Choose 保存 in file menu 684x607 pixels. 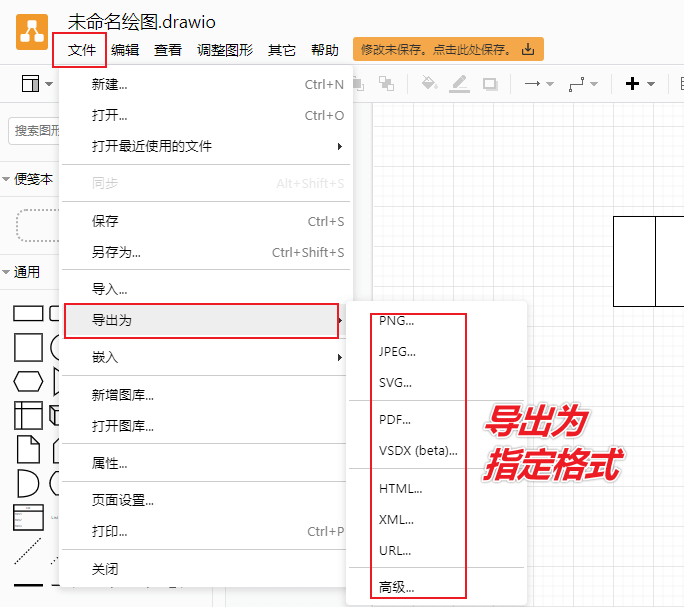(x=206, y=221)
